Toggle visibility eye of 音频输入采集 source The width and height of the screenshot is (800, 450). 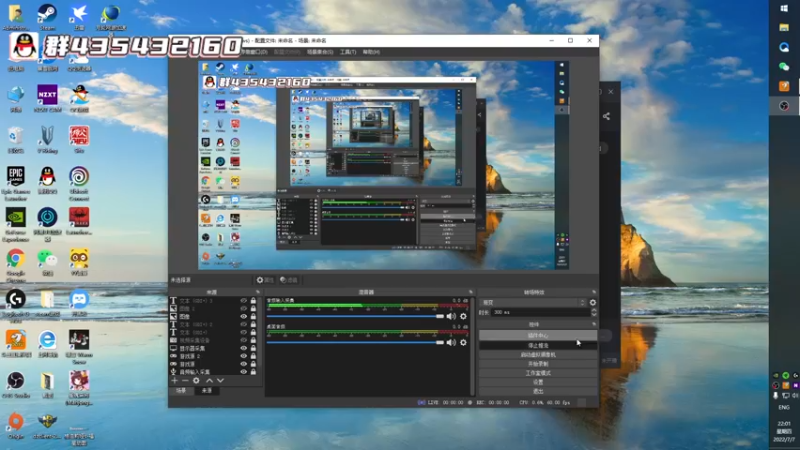tap(243, 372)
